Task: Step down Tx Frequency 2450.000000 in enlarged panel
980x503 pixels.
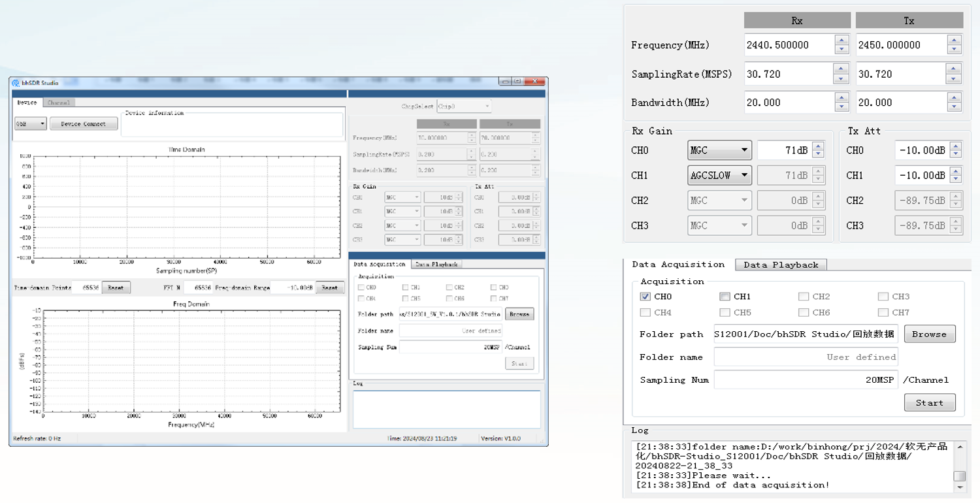Action: (x=955, y=50)
